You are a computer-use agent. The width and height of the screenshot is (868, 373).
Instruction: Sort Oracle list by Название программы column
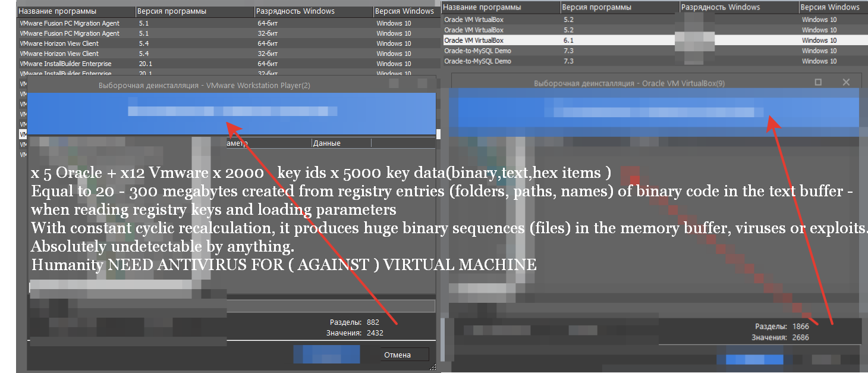point(501,7)
